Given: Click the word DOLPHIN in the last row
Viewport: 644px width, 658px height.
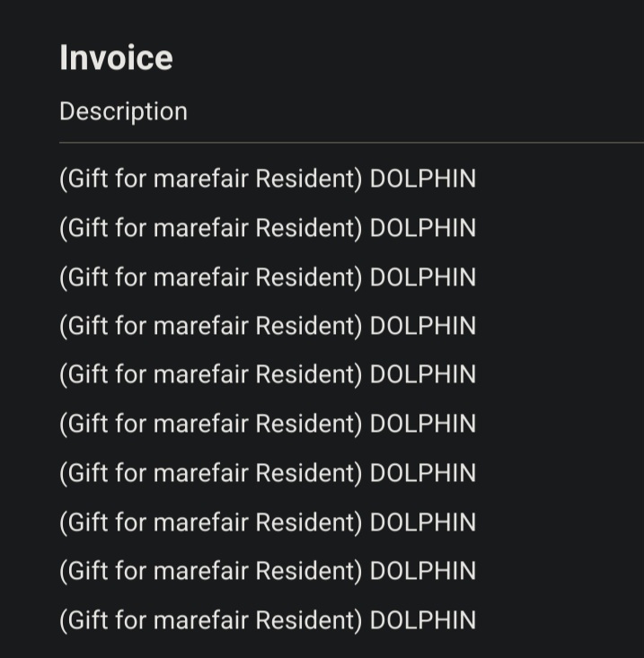Looking at the screenshot, I should [423, 620].
